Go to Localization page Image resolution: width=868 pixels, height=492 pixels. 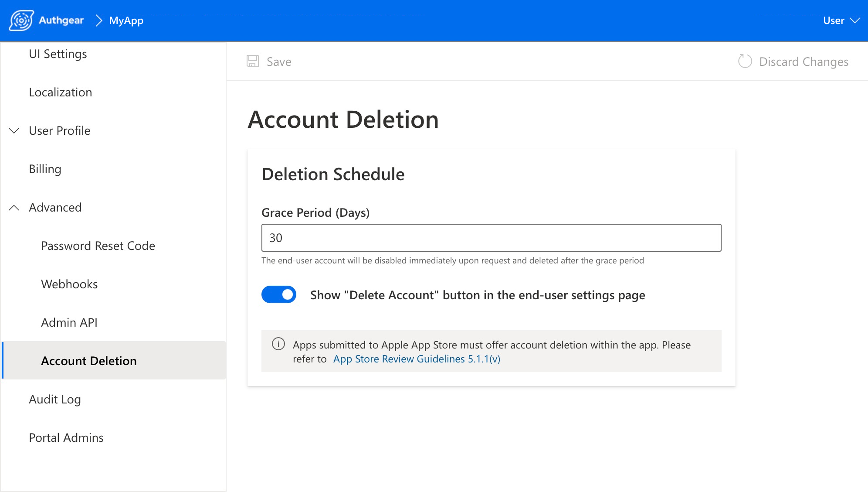click(61, 92)
